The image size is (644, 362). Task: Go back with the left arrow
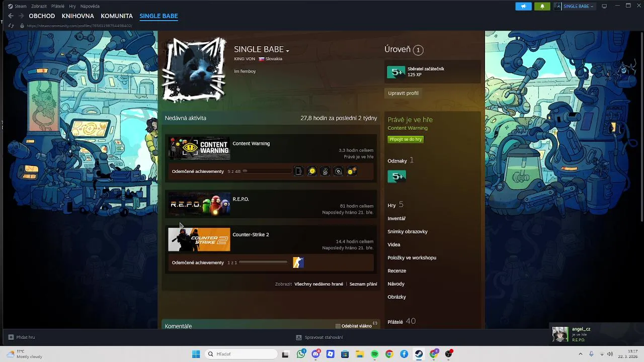tap(11, 16)
